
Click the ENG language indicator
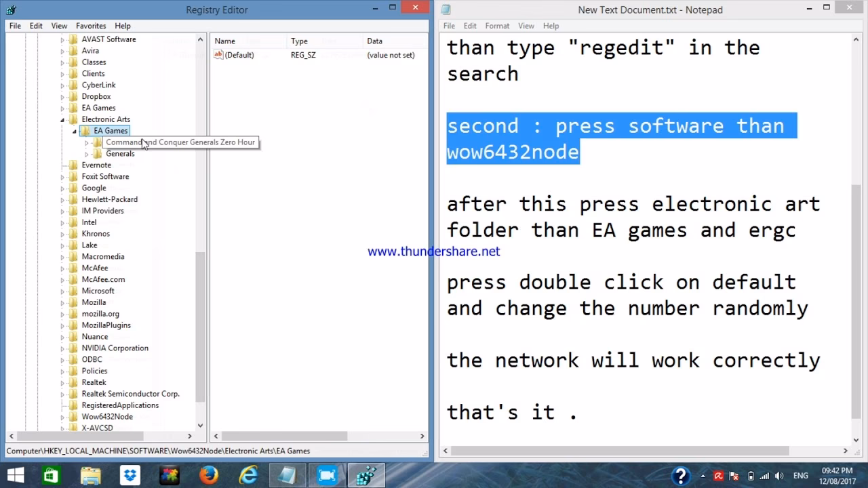[800, 476]
